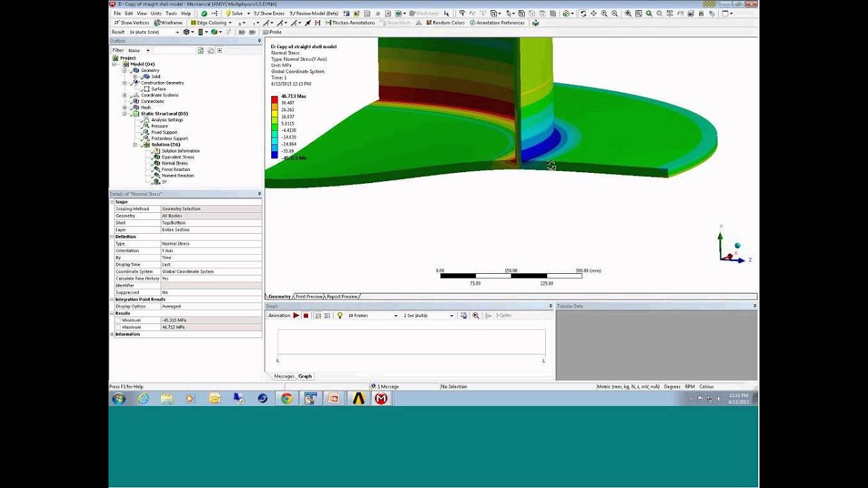
Task: Click the Show Errors button
Action: (269, 14)
